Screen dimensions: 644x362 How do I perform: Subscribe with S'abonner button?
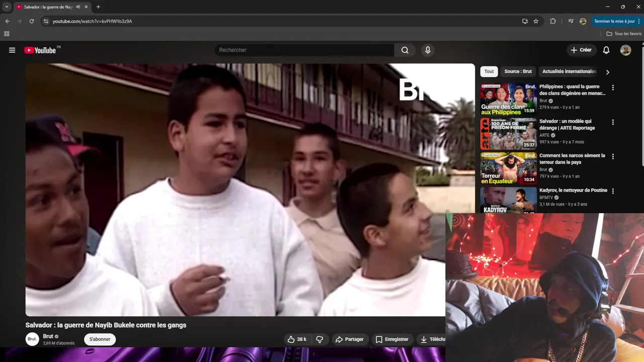pyautogui.click(x=100, y=339)
